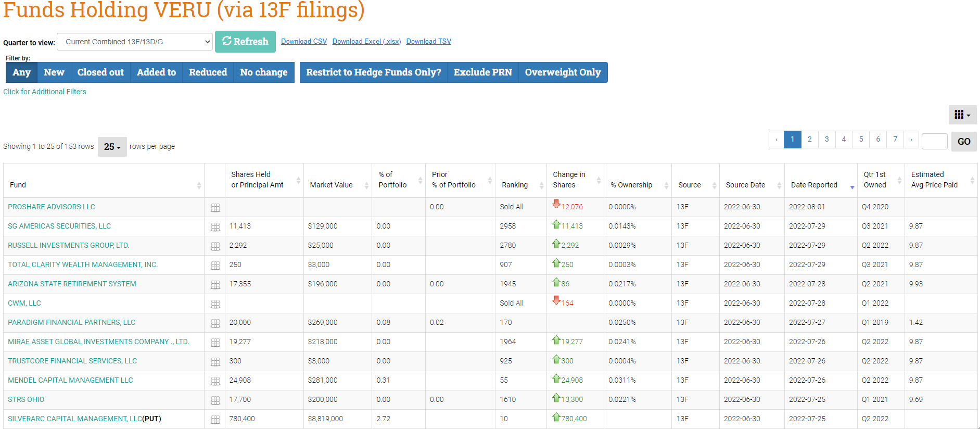The width and height of the screenshot is (980, 429).
Task: Select current page 1 button
Action: 793,139
